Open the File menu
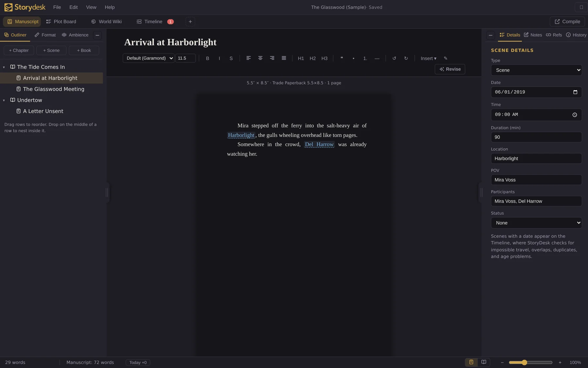The width and height of the screenshot is (588, 368). pyautogui.click(x=57, y=7)
